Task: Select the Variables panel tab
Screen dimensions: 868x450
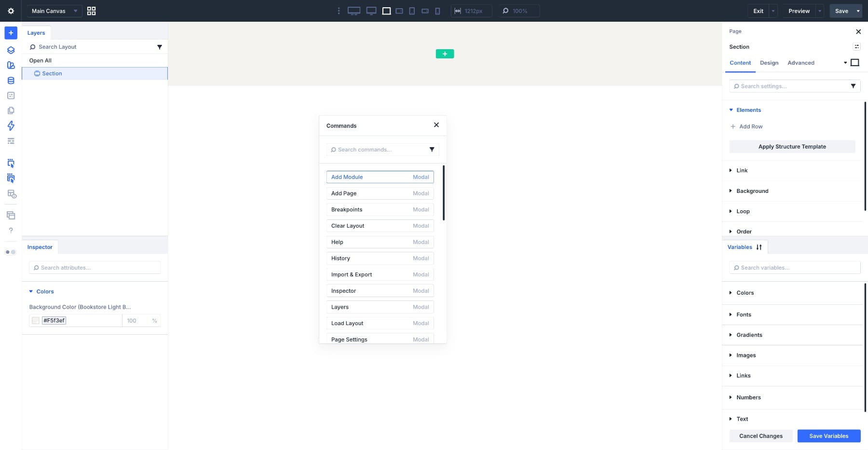Action: (x=740, y=247)
